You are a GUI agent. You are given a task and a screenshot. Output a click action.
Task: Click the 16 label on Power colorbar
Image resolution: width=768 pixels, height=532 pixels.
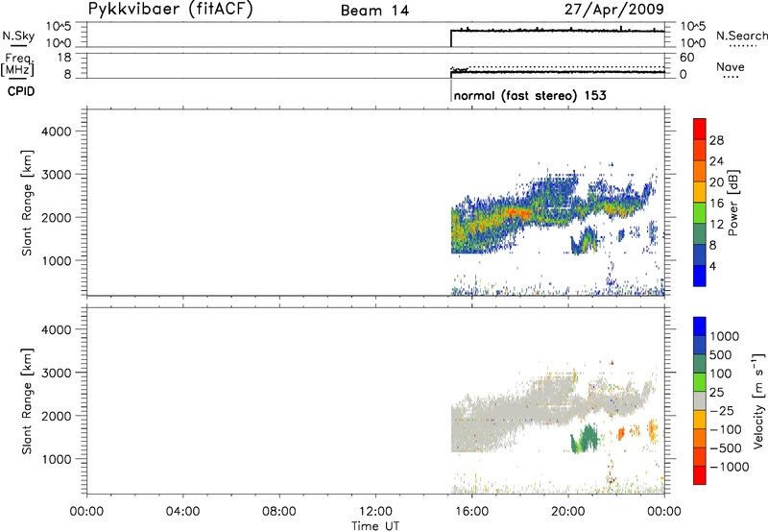[716, 204]
